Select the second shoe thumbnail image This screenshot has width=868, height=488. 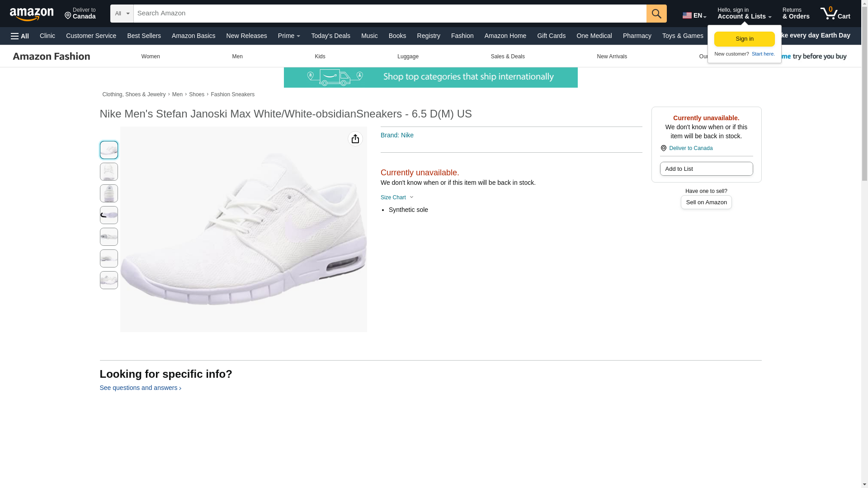(108, 172)
